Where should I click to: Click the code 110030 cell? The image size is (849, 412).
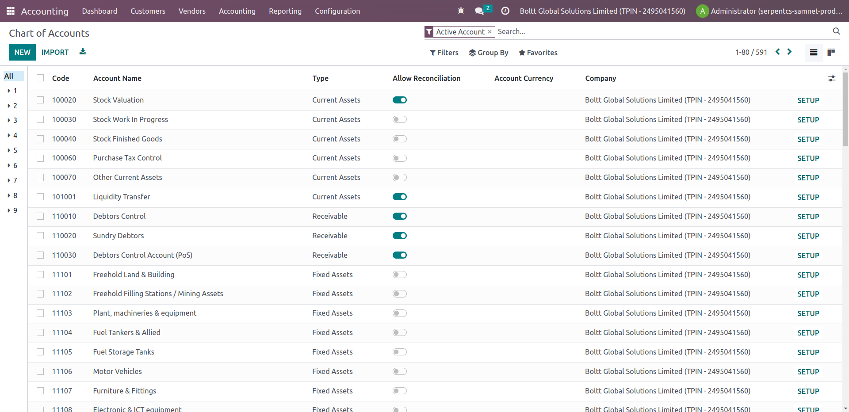click(x=64, y=255)
